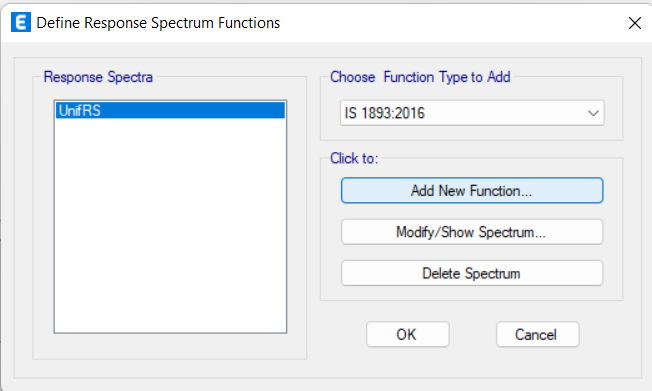This screenshot has width=652, height=391.
Task: Click the Response Spectra group label
Action: (98, 77)
